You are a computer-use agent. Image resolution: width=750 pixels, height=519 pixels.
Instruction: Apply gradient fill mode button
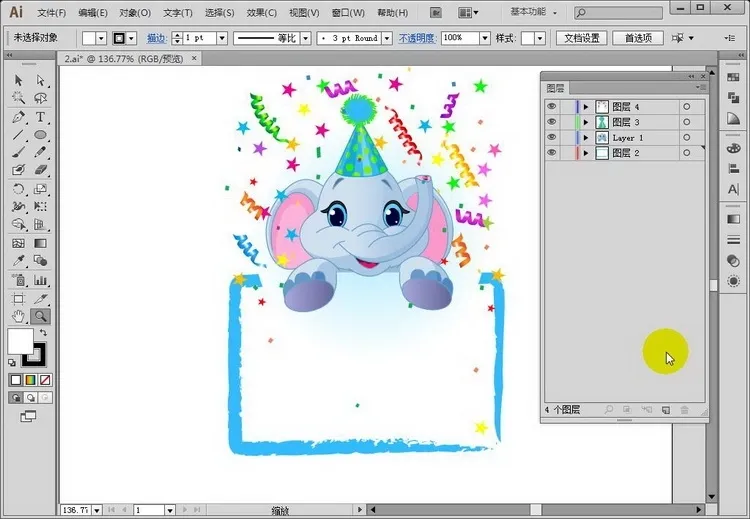30,380
